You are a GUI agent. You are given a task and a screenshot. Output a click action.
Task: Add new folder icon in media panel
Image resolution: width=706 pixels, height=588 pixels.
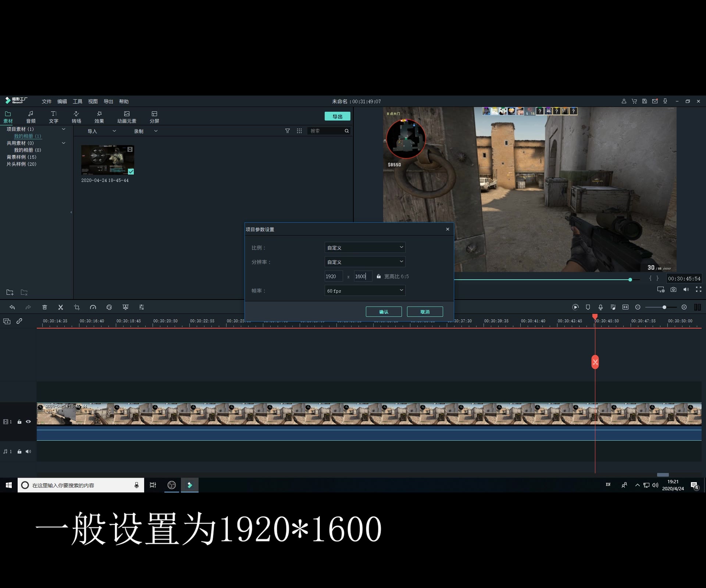10,293
